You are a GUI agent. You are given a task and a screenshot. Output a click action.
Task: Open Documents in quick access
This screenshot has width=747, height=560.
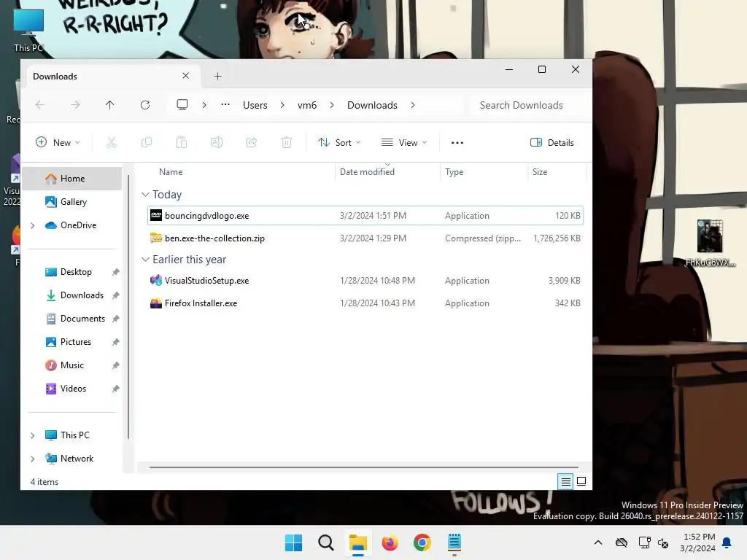[72, 319]
